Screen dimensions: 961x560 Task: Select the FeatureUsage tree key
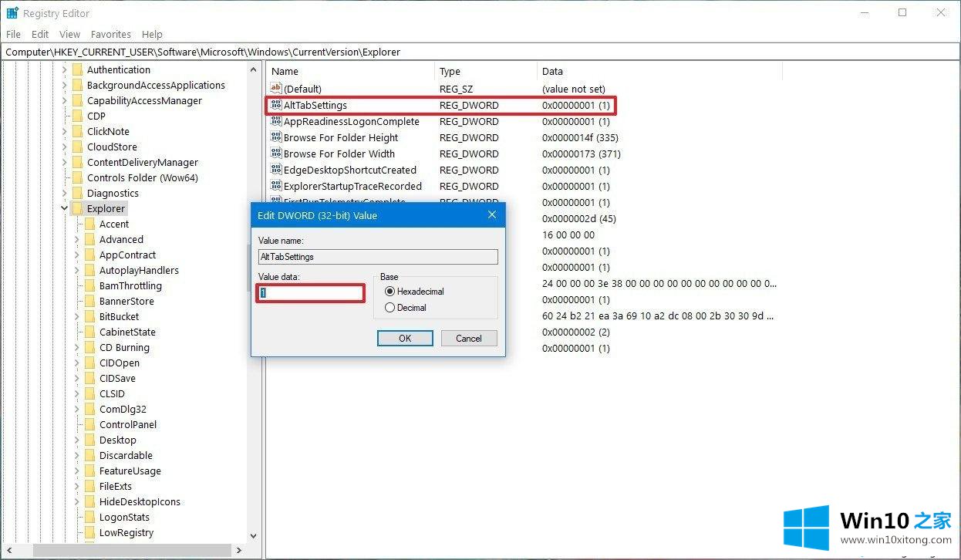pyautogui.click(x=130, y=471)
